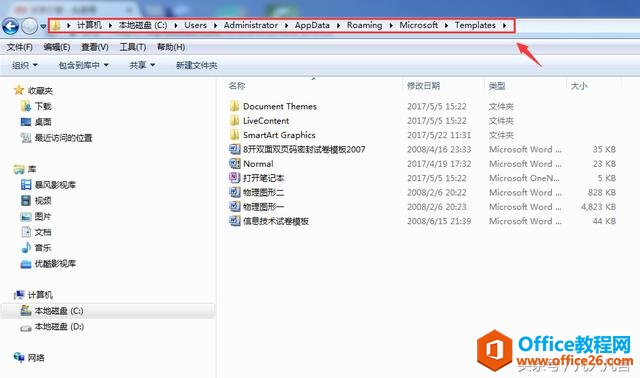Click the 文档 library icon
The image size is (640, 378).
[26, 232]
